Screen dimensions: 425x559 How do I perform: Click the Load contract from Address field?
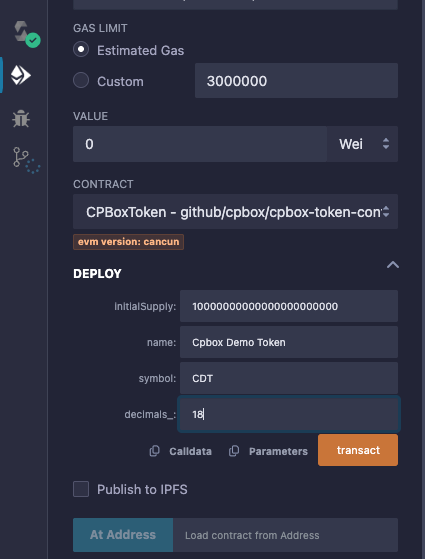click(285, 535)
